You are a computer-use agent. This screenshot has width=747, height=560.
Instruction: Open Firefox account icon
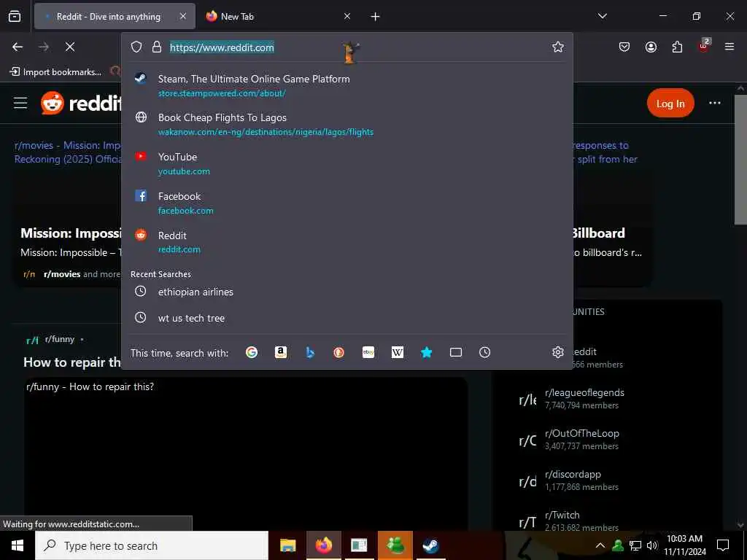coord(651,47)
